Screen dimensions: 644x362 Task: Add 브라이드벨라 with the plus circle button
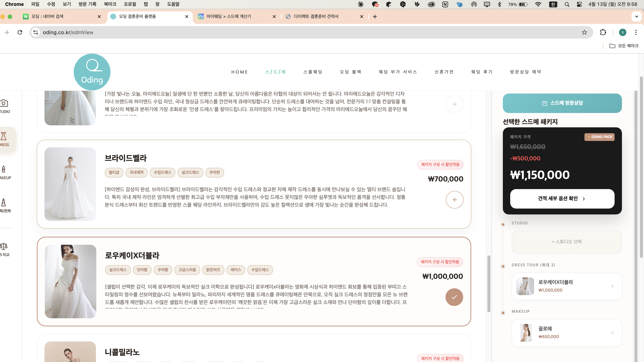point(455,200)
